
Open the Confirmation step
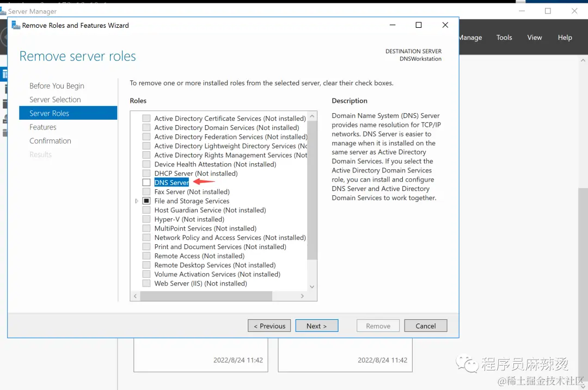(50, 141)
